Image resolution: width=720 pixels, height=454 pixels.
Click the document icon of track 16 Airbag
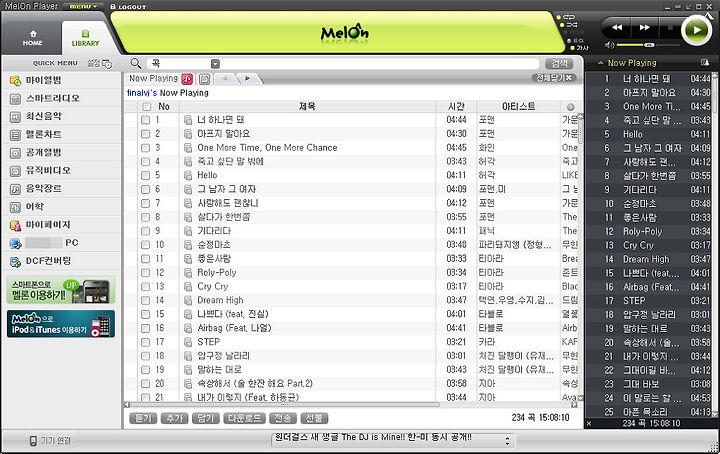(x=188, y=328)
